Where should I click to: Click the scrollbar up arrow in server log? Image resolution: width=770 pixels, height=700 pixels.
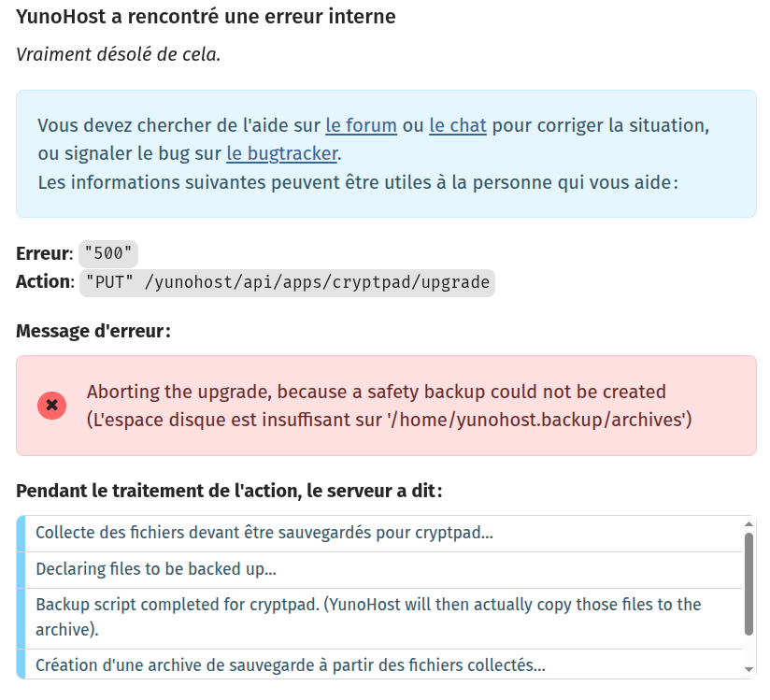click(749, 524)
